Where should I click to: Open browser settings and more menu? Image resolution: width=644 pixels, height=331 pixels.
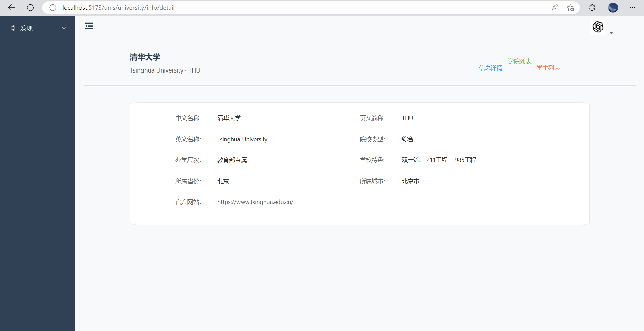632,8
